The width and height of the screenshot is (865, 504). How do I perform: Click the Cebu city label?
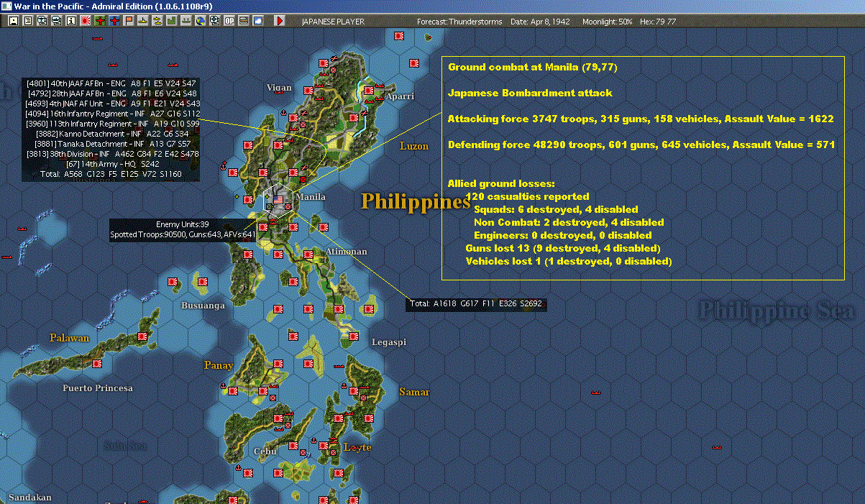tap(265, 452)
